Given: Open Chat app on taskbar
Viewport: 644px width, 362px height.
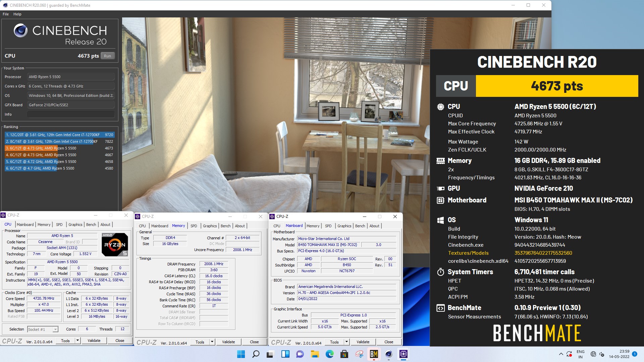Looking at the screenshot, I should tap(300, 354).
